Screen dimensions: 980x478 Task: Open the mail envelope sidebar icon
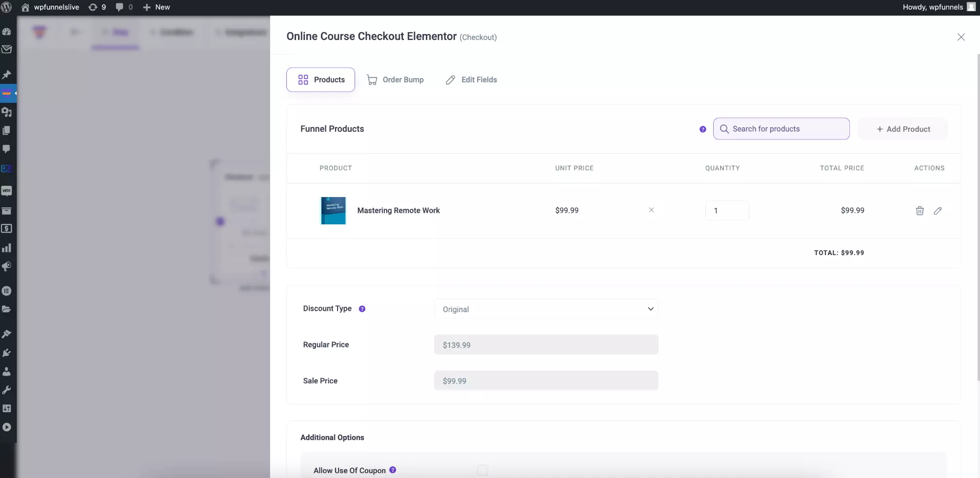pos(7,49)
